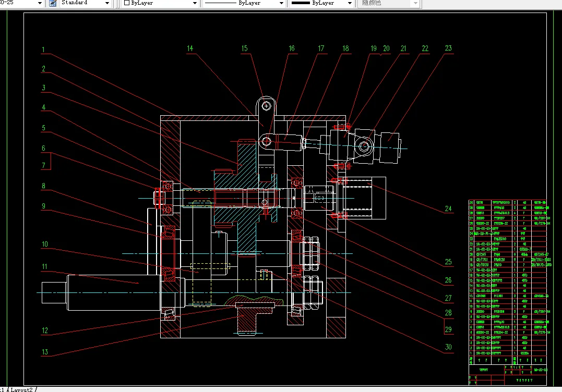Select part callout number 8
This screenshot has width=562, height=392.
pyautogui.click(x=43, y=186)
